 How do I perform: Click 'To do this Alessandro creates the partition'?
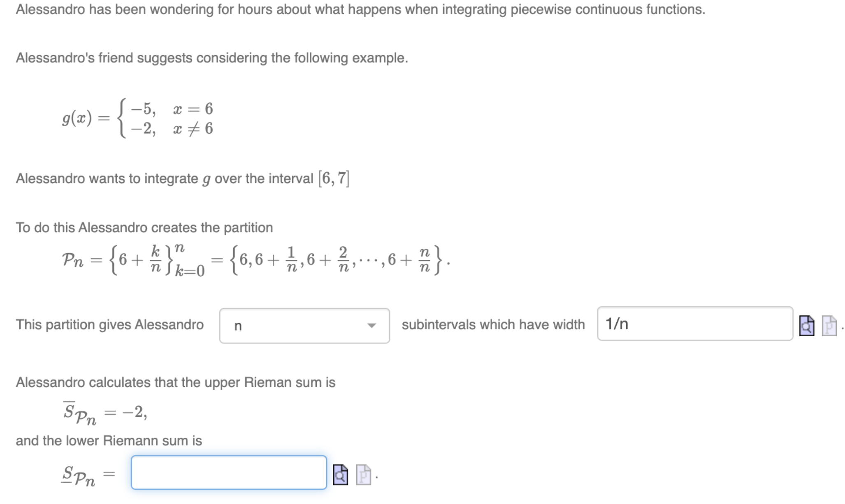(144, 228)
